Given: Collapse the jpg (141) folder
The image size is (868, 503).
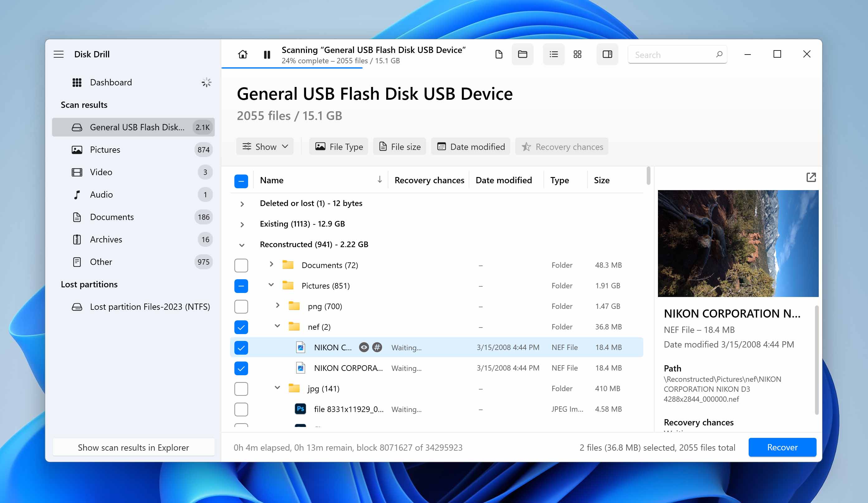Looking at the screenshot, I should pos(278,388).
